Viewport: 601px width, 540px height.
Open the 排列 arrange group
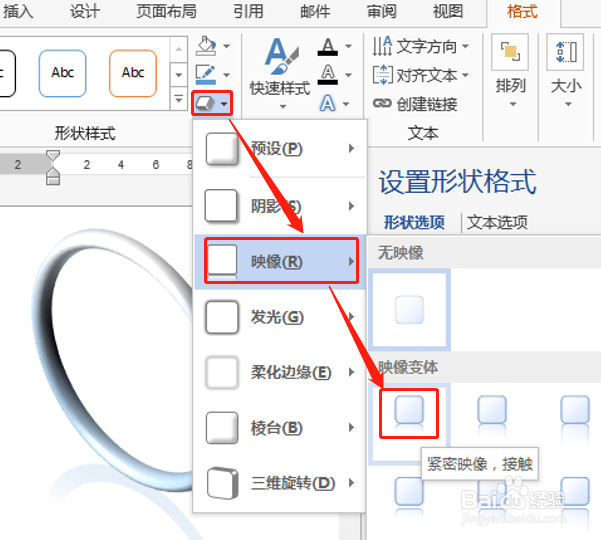coord(510,71)
